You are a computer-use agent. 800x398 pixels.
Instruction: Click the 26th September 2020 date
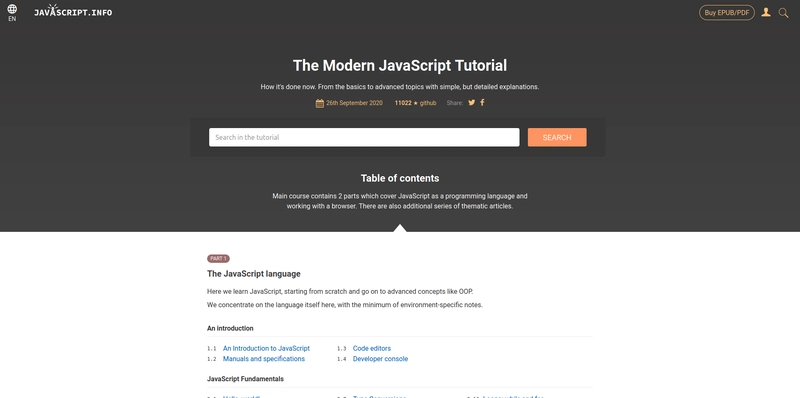pos(354,103)
